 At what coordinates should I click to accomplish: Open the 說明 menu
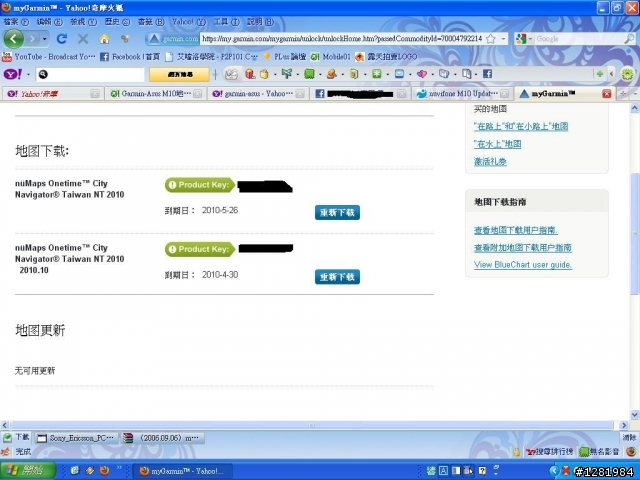pyautogui.click(x=260, y=22)
